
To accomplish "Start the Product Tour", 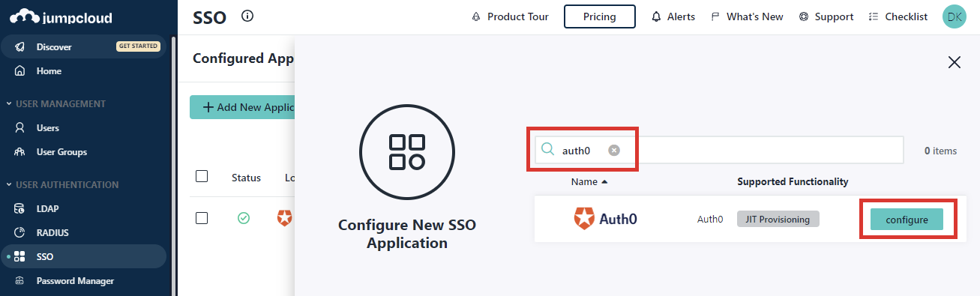I will coord(510,16).
